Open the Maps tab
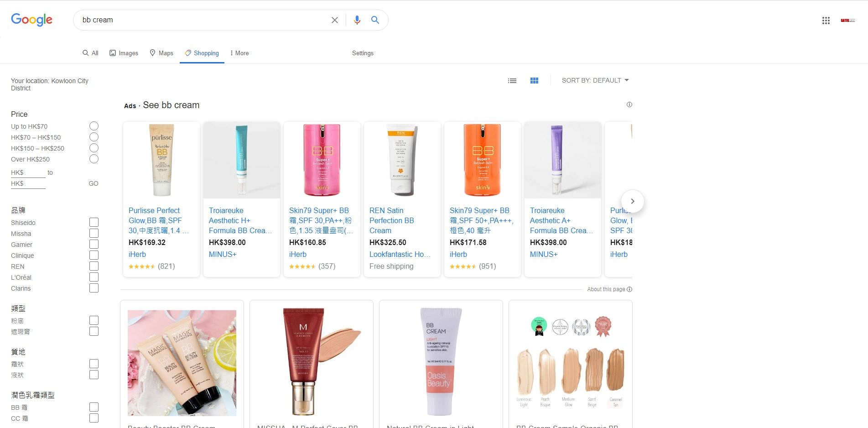 click(161, 53)
